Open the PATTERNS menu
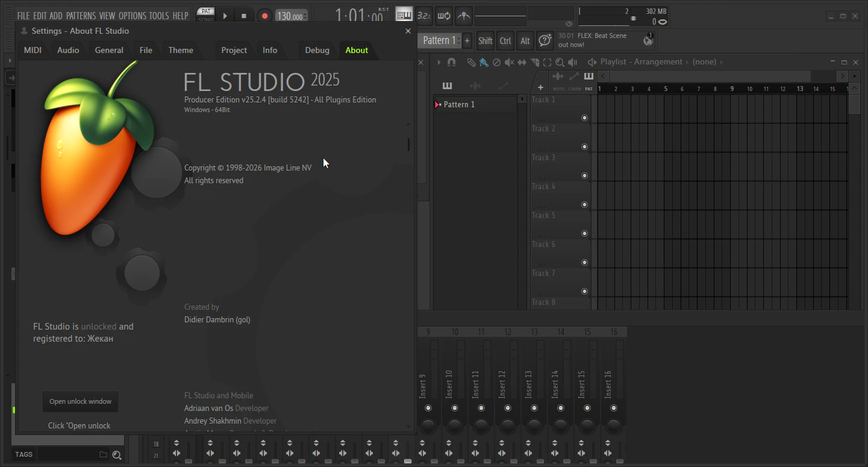This screenshot has height=467, width=868. pyautogui.click(x=81, y=16)
